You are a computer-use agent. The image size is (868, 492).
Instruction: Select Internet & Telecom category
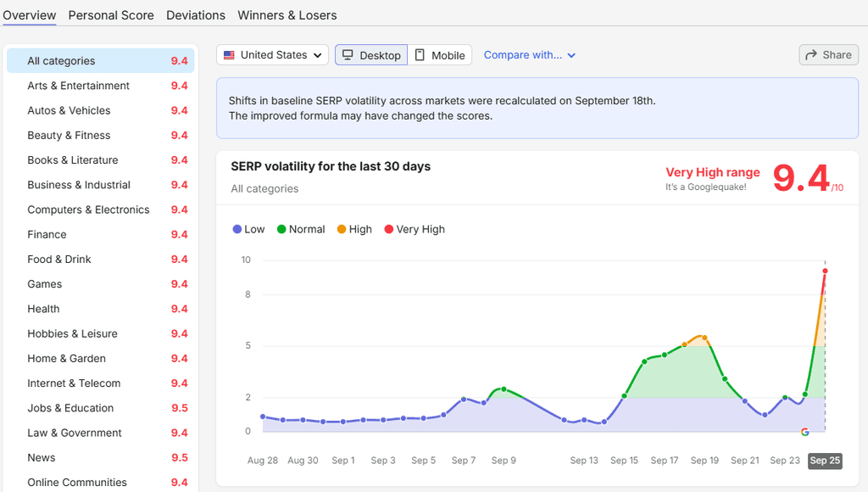(101, 383)
